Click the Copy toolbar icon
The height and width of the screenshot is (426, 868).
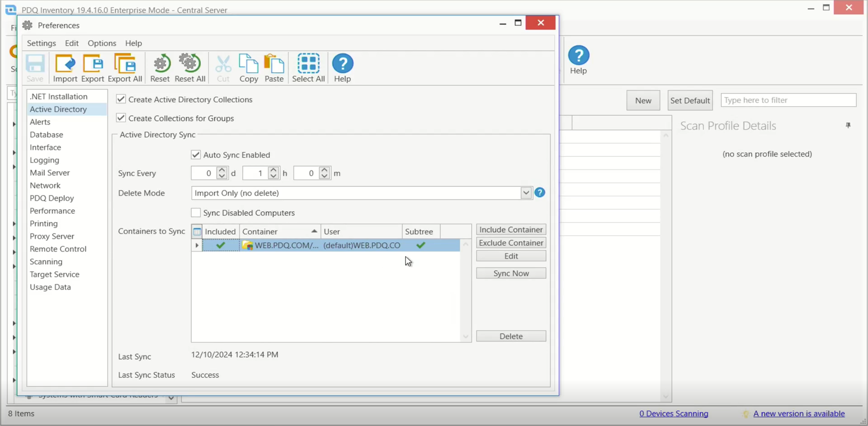[x=249, y=68]
